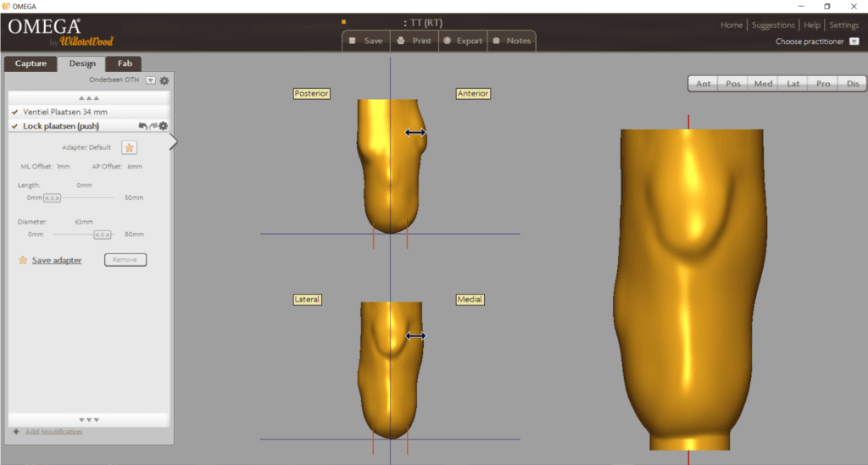
Task: Click the adapter favorite star button
Action: coord(129,147)
